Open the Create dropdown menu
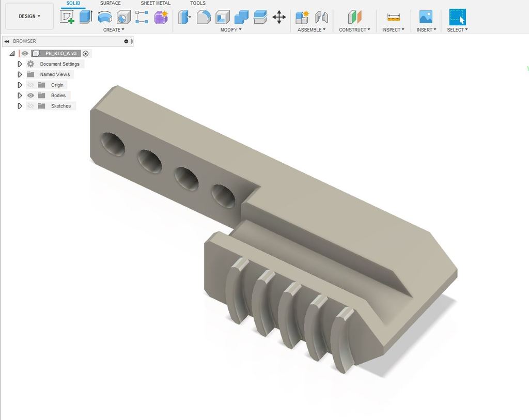This screenshot has width=529, height=420. click(x=114, y=29)
